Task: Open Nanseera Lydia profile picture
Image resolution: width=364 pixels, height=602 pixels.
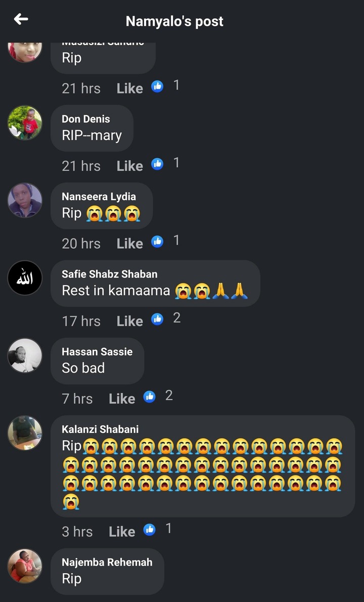Action: (25, 200)
